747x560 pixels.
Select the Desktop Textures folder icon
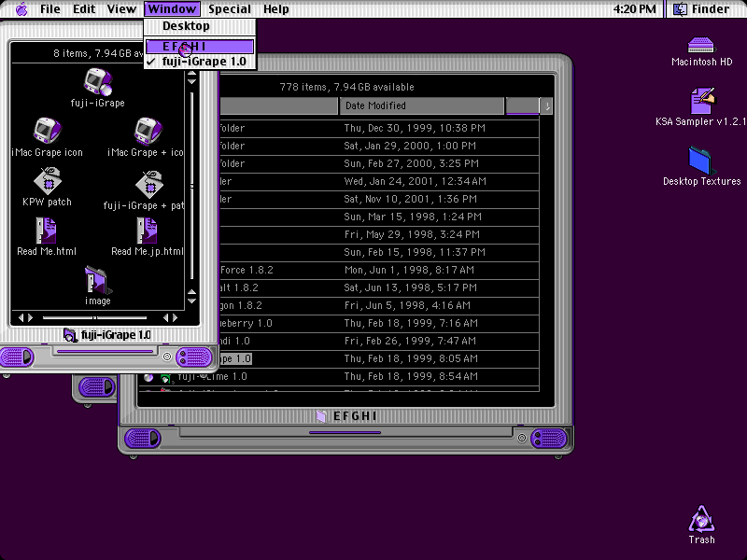coord(701,161)
